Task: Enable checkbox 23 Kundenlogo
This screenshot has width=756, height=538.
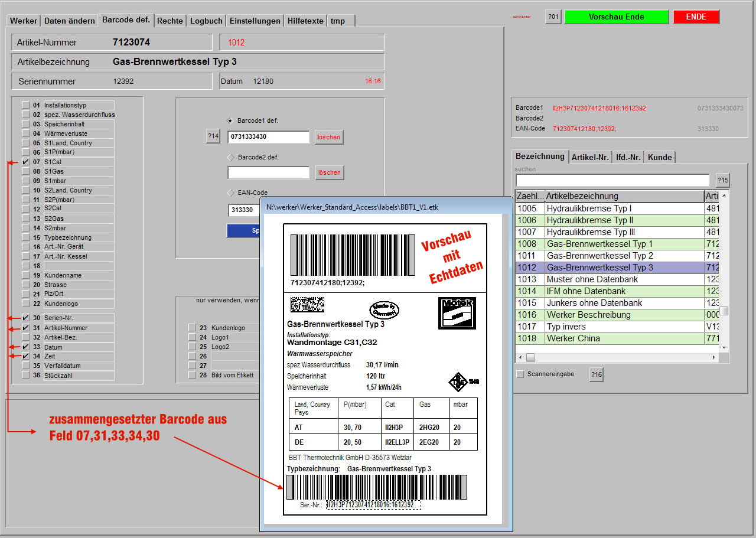Action: point(192,327)
